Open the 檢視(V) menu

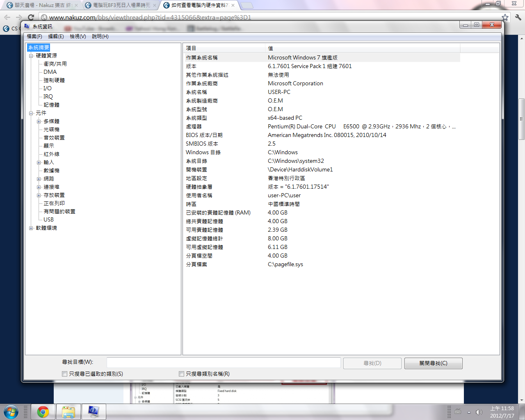tap(78, 37)
